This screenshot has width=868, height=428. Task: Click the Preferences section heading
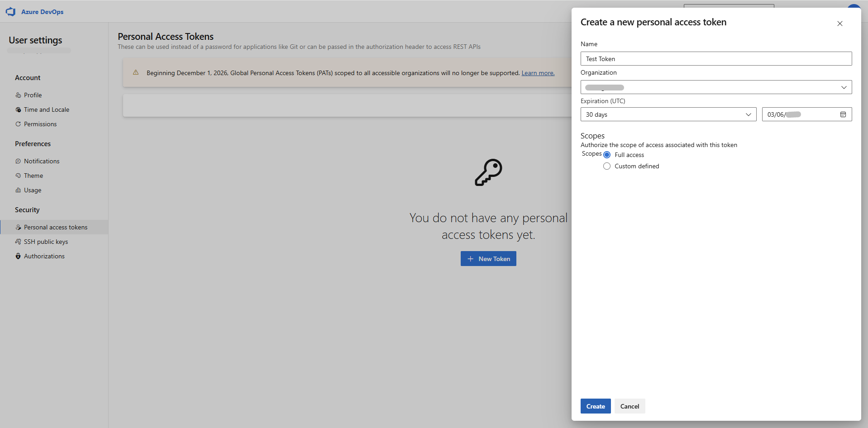[x=33, y=144]
